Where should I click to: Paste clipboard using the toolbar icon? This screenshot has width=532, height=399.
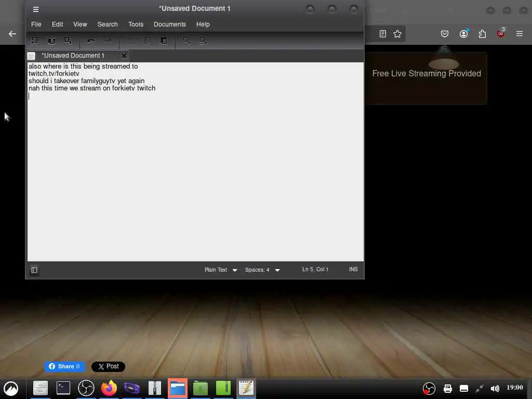[164, 41]
